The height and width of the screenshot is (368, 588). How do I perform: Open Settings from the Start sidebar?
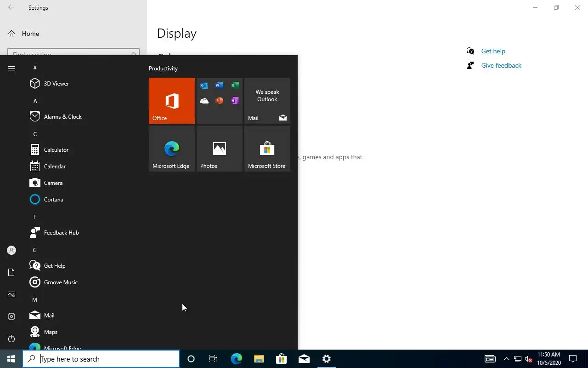coord(11,316)
